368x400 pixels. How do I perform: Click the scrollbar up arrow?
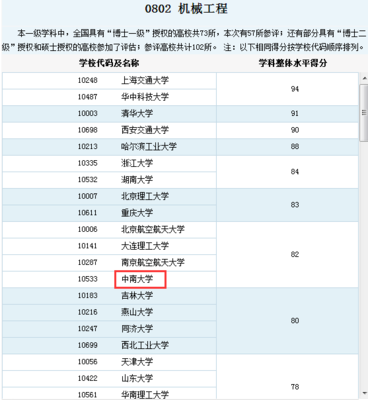pos(364,79)
